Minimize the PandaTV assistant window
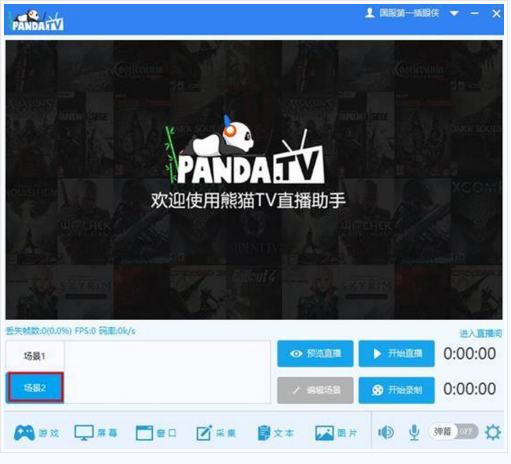 (475, 13)
